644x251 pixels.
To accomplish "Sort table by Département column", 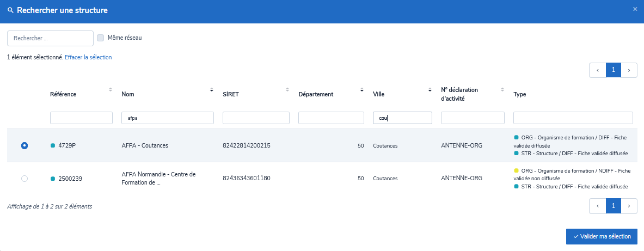I will click(x=362, y=89).
